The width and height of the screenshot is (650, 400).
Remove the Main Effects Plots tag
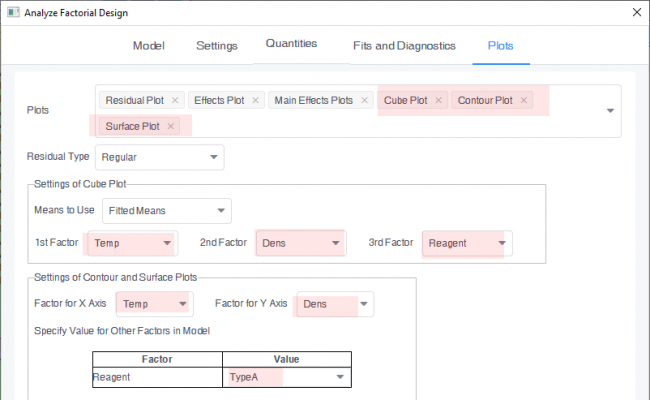click(363, 101)
